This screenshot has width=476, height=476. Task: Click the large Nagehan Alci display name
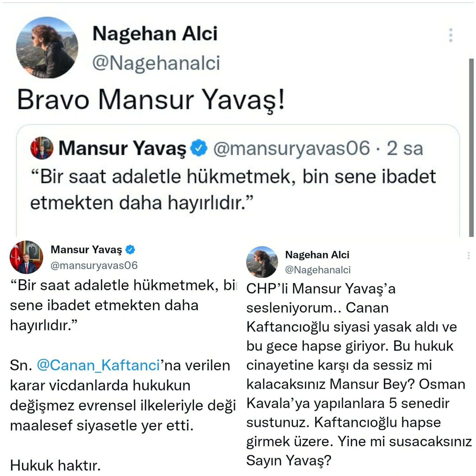(x=155, y=34)
